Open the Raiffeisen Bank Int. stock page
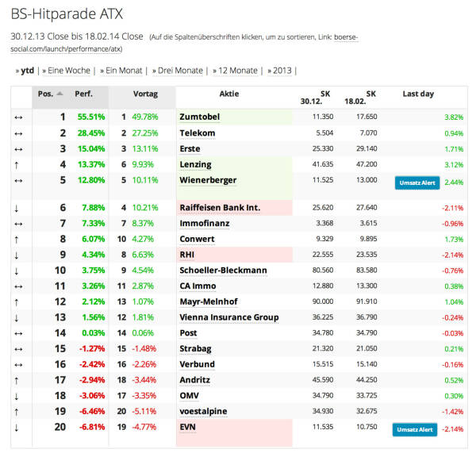 [x=221, y=208]
